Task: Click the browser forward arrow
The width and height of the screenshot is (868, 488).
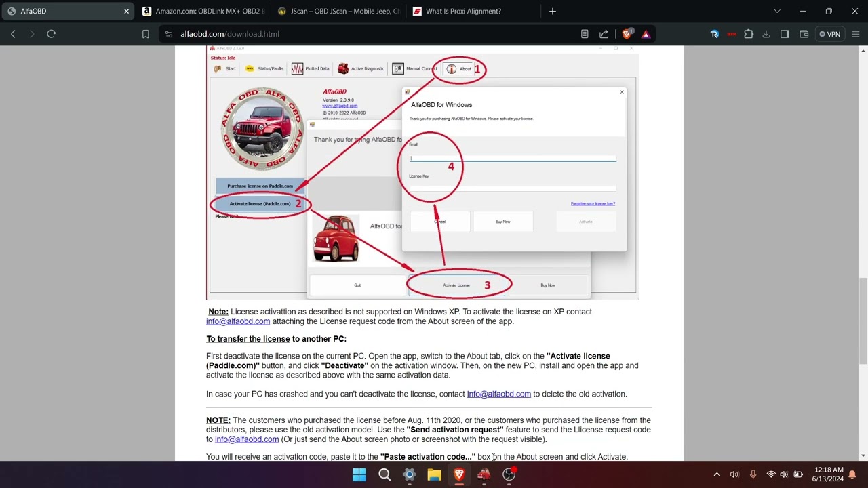Action: coord(32,34)
